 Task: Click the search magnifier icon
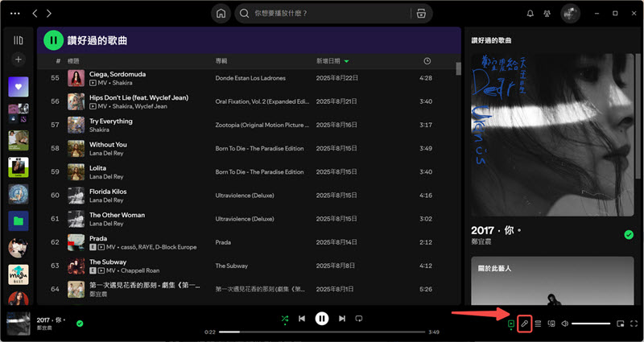pos(245,14)
